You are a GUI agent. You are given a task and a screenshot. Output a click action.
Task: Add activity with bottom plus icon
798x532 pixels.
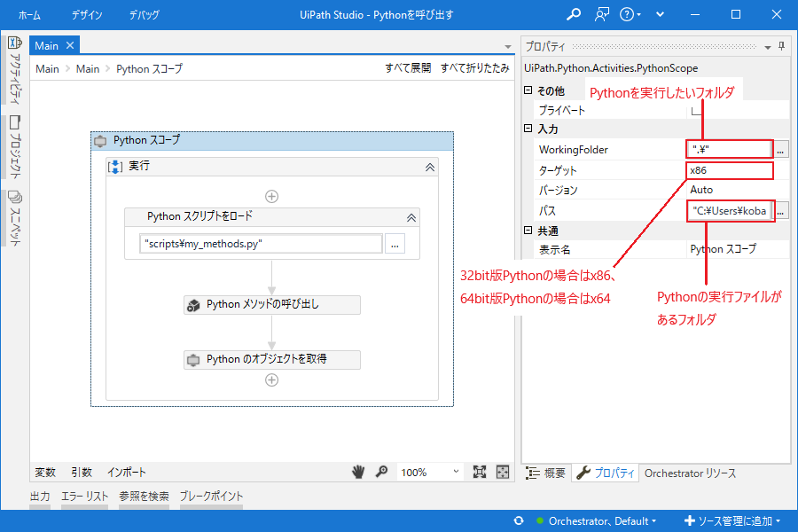click(272, 380)
